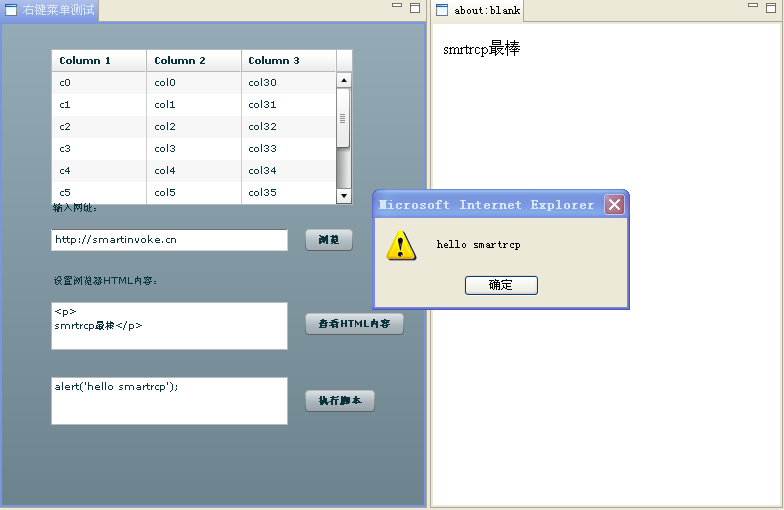This screenshot has height=510, width=784.
Task: Click into the alert script text area
Action: [x=170, y=401]
